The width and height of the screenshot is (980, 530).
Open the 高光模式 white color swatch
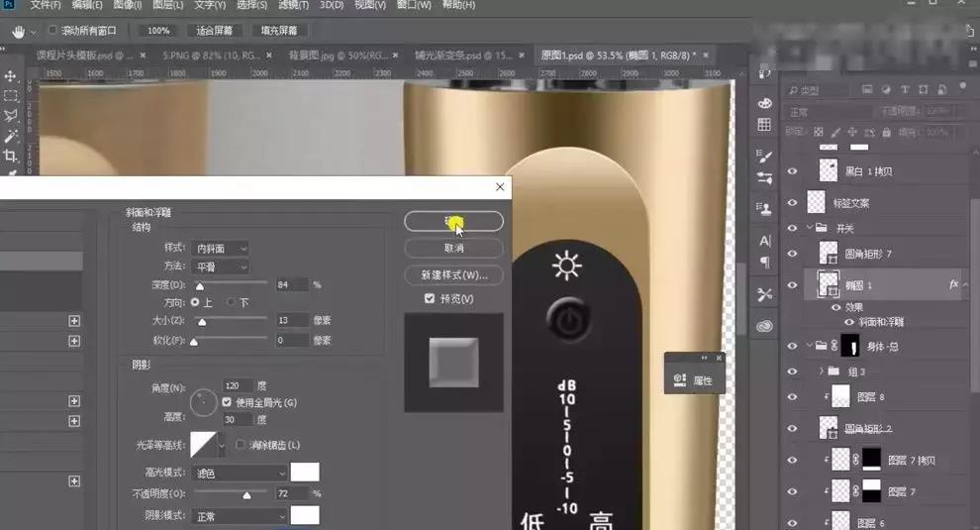[305, 473]
